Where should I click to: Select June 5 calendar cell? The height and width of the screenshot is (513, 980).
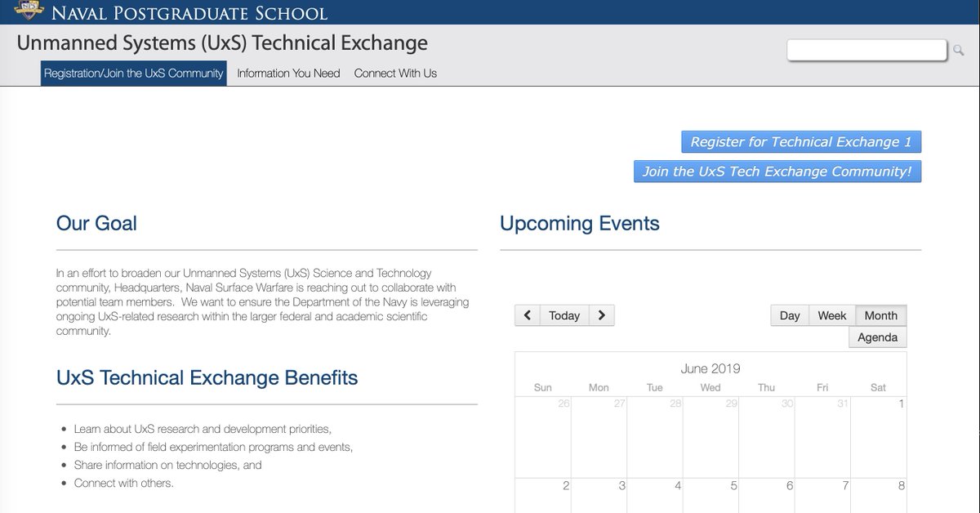point(710,495)
